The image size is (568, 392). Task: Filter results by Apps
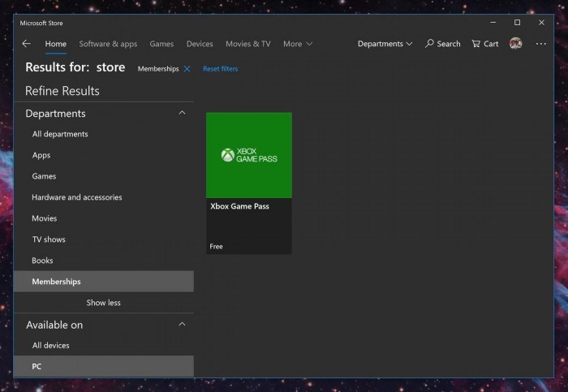click(104, 155)
